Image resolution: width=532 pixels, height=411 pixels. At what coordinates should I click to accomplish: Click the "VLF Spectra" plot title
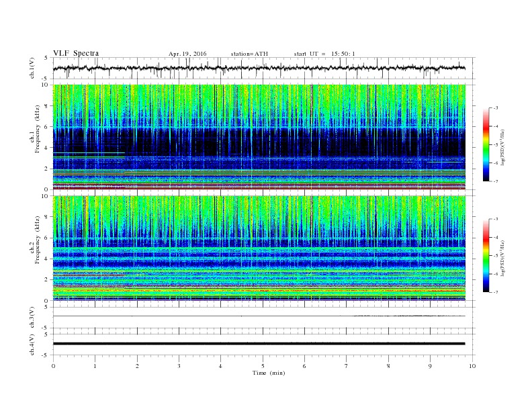pos(76,53)
